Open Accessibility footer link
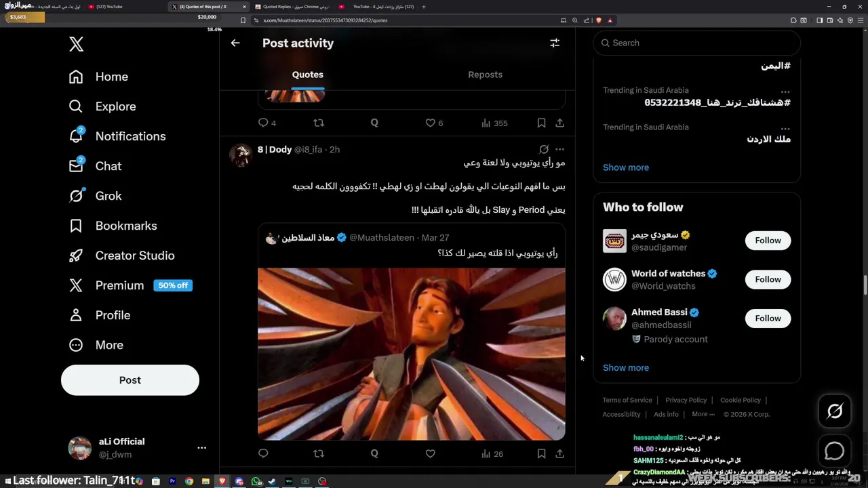Image resolution: width=868 pixels, height=488 pixels. point(621,414)
